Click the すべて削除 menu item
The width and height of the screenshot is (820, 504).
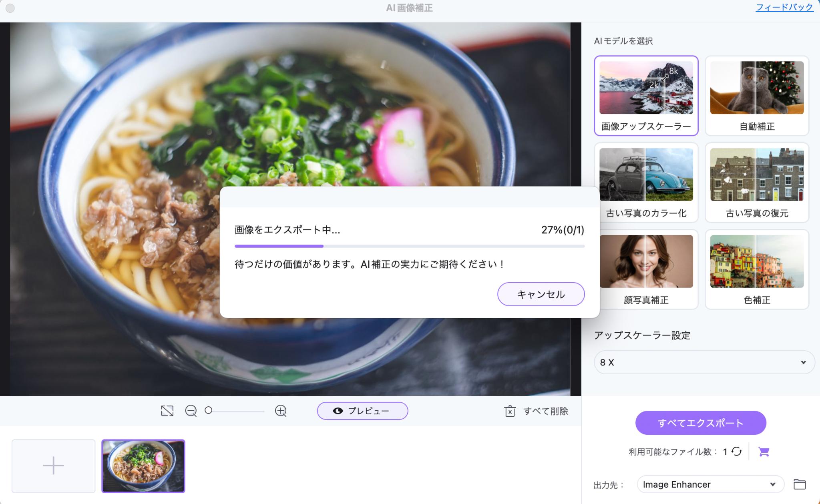coord(537,411)
